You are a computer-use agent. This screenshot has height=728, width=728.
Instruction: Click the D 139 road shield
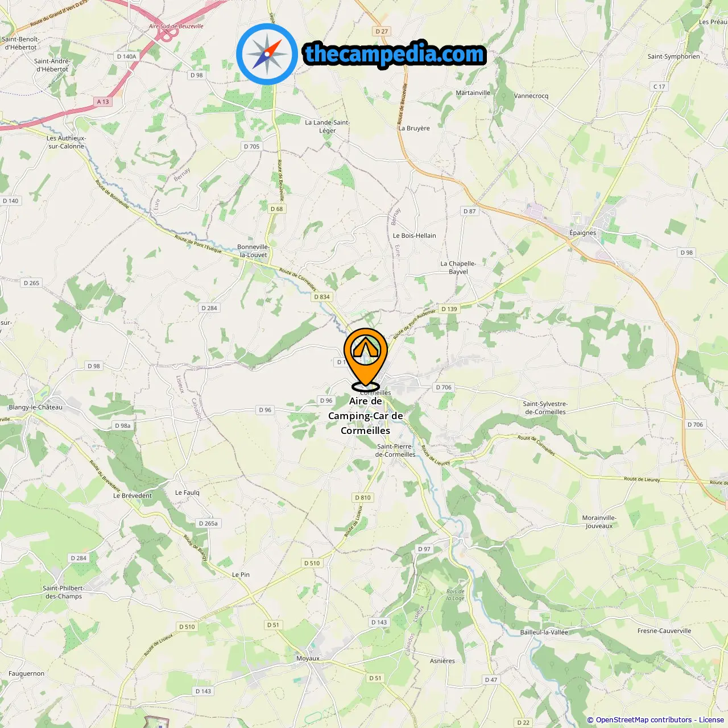(x=449, y=309)
